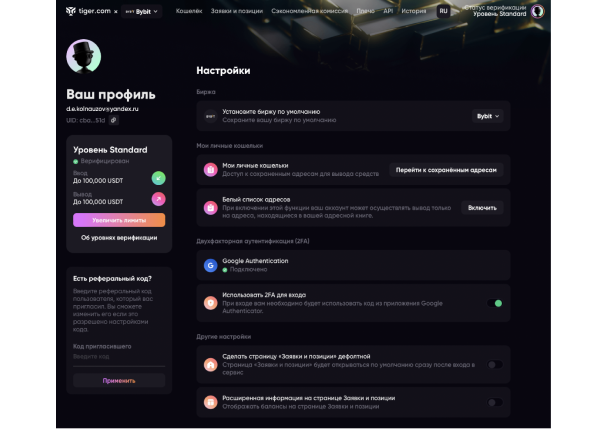Viewport: 611px width, 430px height.
Task: Go to the «Кошелёк» menu item
Action: pyautogui.click(x=189, y=12)
